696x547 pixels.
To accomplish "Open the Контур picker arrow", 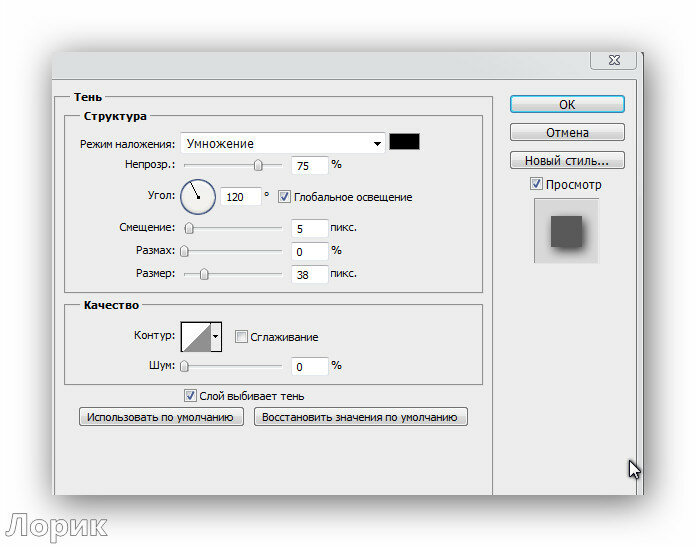I will click(216, 337).
